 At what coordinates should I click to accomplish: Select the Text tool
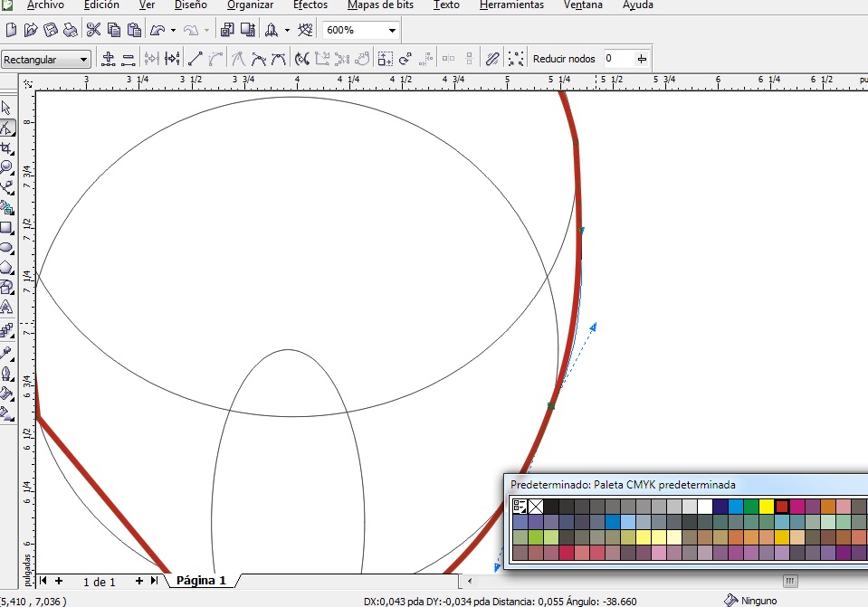coord(7,307)
